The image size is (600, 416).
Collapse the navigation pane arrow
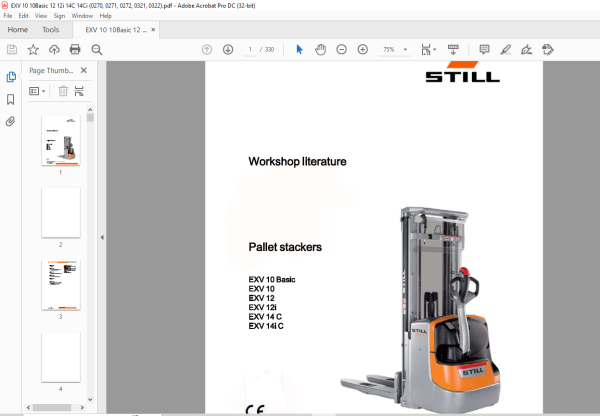(102, 237)
